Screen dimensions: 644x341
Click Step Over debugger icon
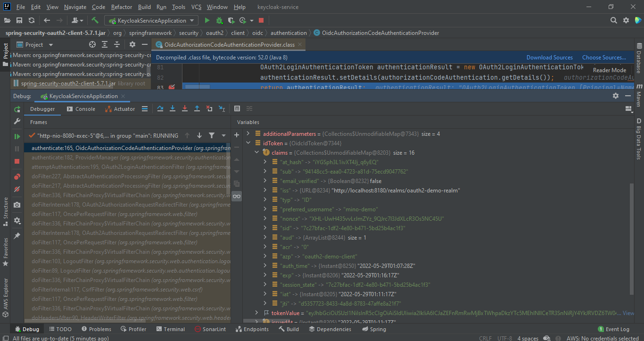[x=160, y=108]
